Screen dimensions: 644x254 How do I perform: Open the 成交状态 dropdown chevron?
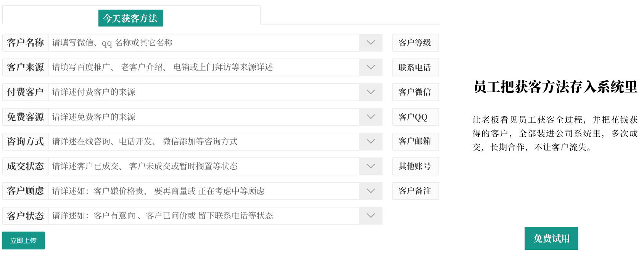(370, 166)
